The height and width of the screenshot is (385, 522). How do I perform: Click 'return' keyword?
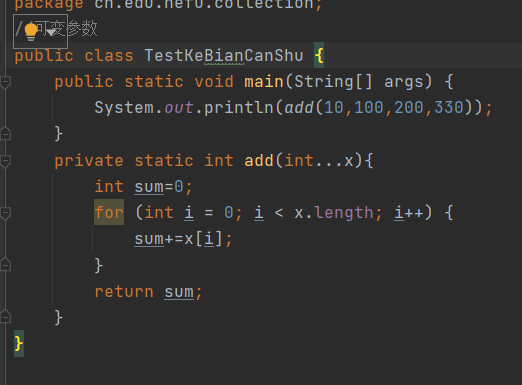(124, 292)
